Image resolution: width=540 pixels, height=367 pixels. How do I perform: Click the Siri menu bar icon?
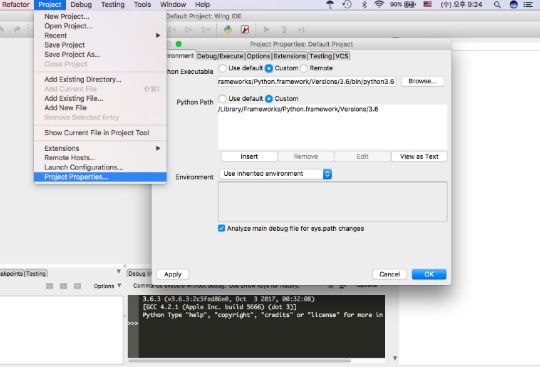point(513,4)
